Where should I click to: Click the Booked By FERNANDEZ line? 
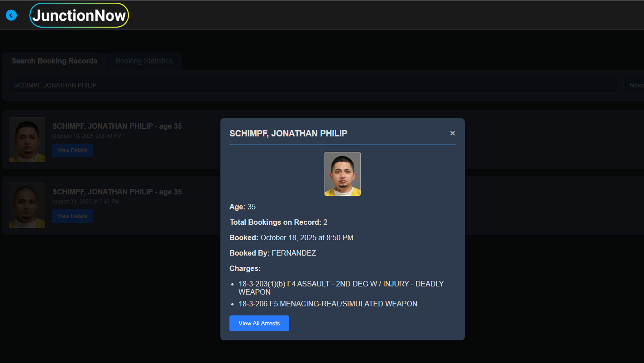click(x=272, y=253)
